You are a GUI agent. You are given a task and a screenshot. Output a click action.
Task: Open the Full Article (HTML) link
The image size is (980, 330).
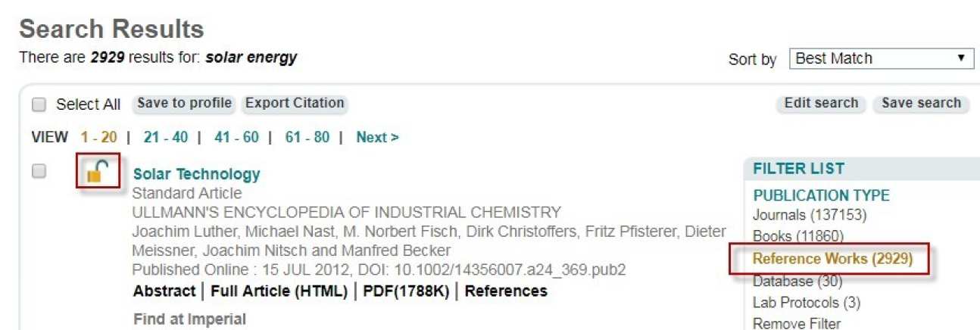click(x=279, y=291)
